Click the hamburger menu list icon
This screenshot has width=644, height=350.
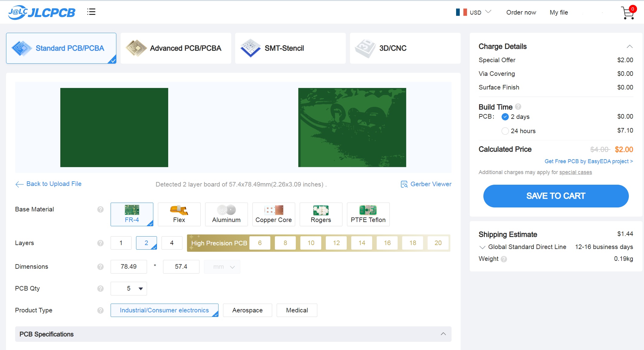point(91,12)
